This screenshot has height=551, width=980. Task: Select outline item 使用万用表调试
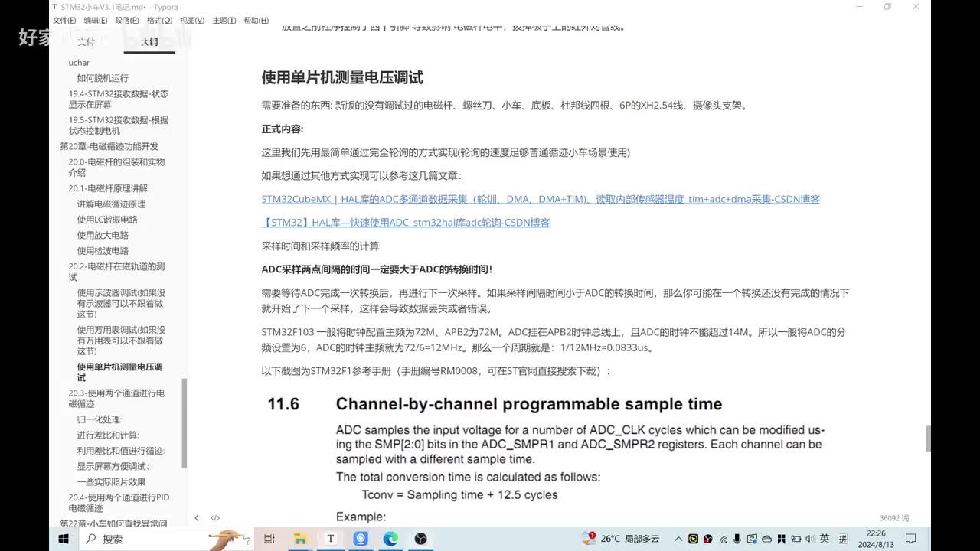coord(121,341)
